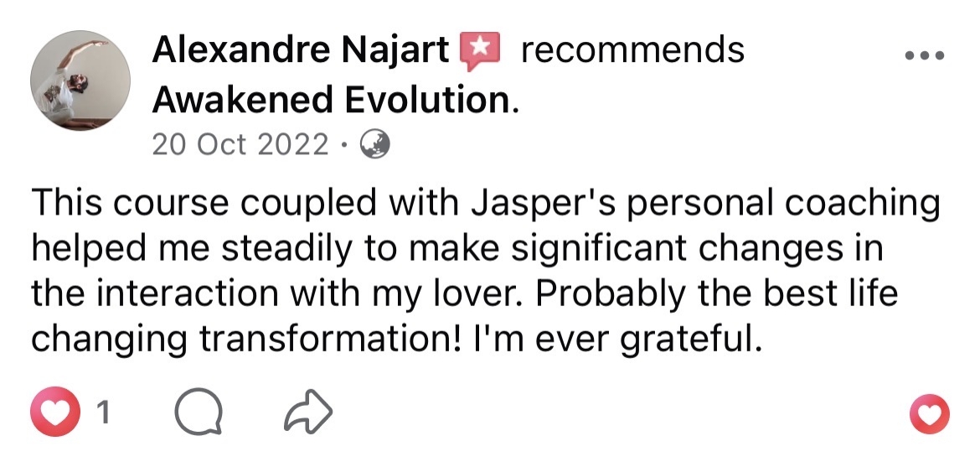Click the globe public privacy icon
Image resolution: width=980 pixels, height=462 pixels.
coord(374,145)
